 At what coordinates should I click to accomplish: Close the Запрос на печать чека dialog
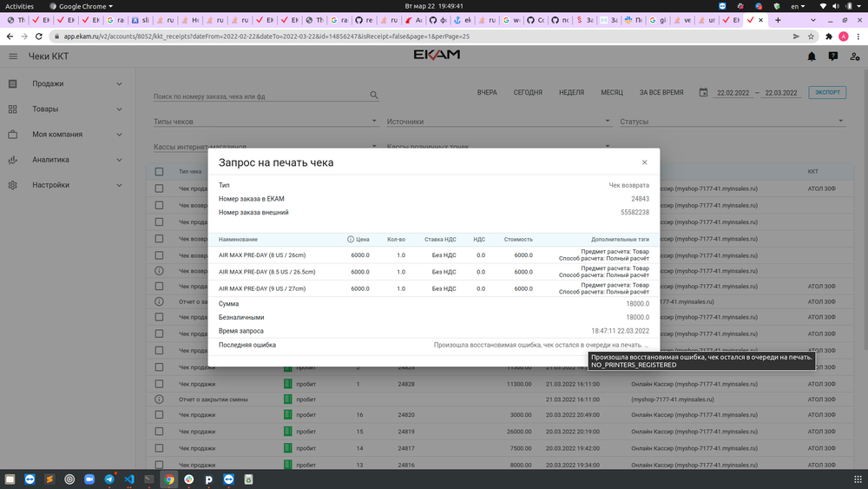click(x=644, y=162)
